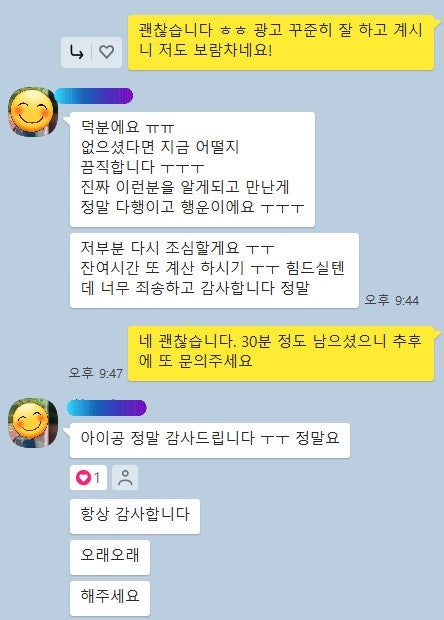Select the upper blurred sender name
The image size is (444, 620).
click(x=94, y=96)
